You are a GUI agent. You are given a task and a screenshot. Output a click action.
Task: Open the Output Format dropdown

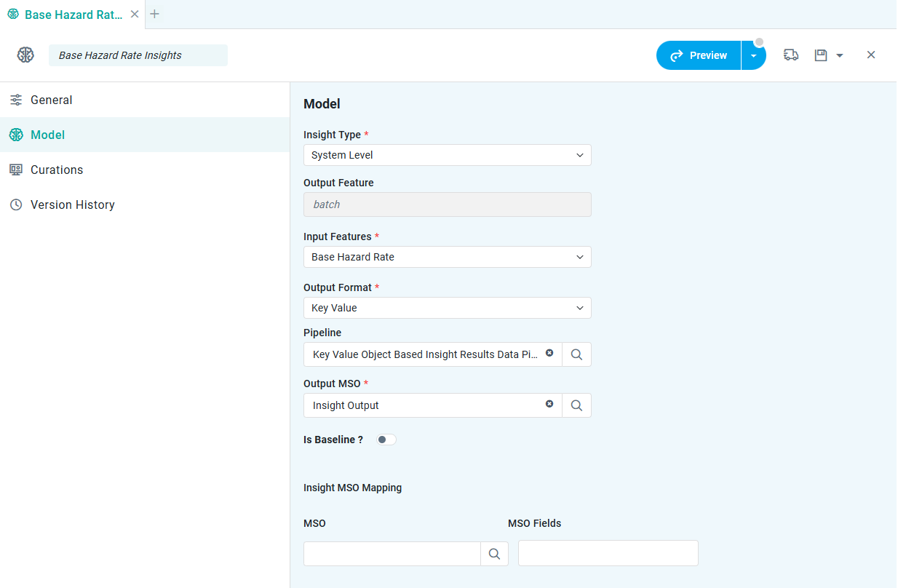pos(448,308)
